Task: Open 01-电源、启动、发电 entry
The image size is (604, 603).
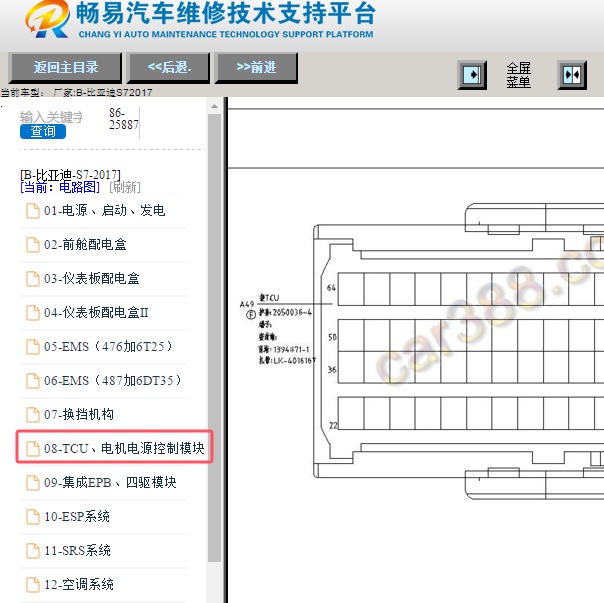Action: [104, 211]
